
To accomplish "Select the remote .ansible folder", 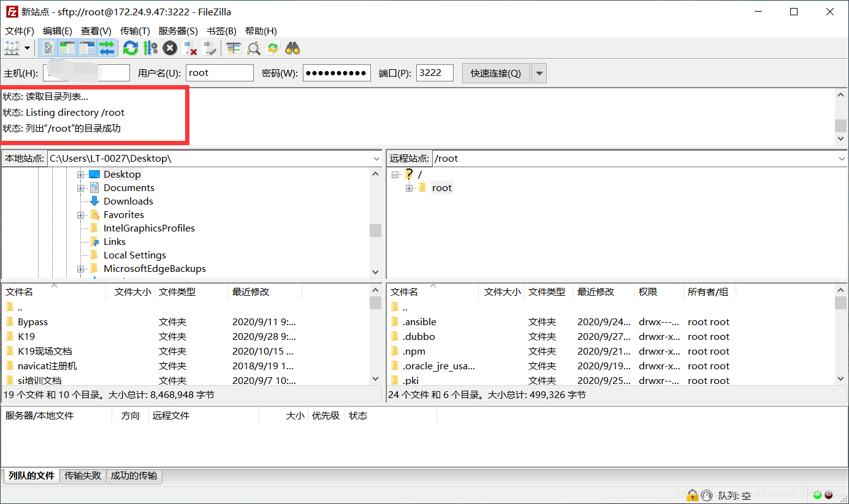I will pyautogui.click(x=419, y=322).
